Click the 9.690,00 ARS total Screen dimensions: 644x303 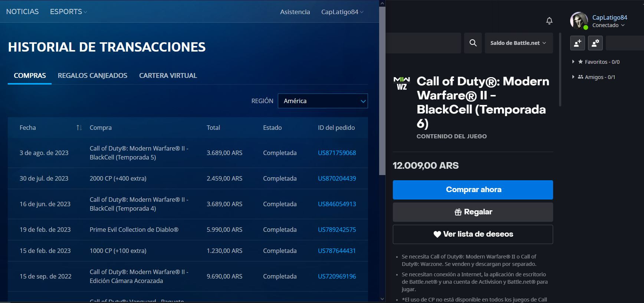[x=224, y=276]
